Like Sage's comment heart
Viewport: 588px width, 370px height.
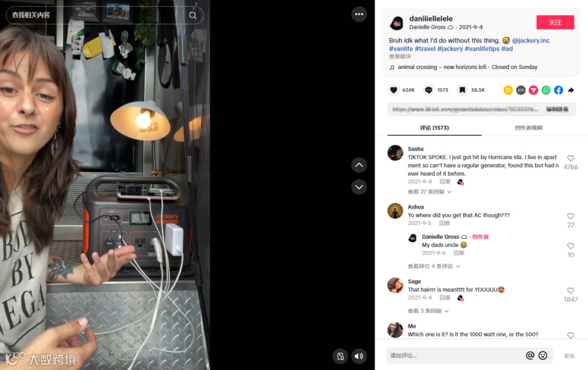pos(571,291)
